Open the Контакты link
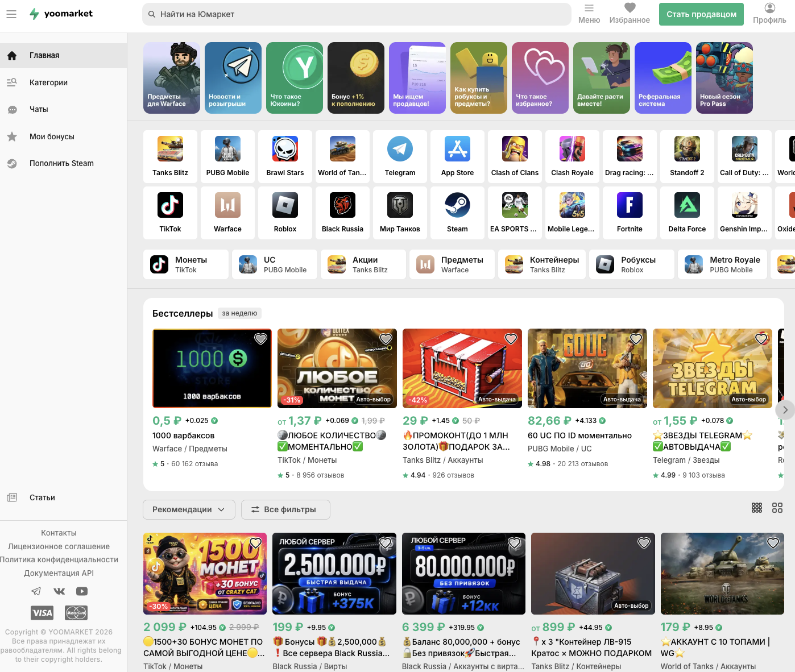 59,533
